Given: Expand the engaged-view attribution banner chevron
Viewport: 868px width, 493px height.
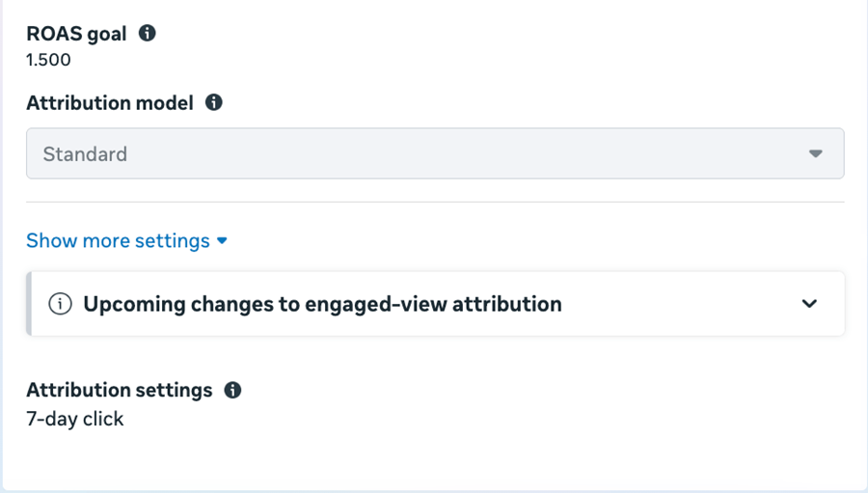Looking at the screenshot, I should 809,304.
